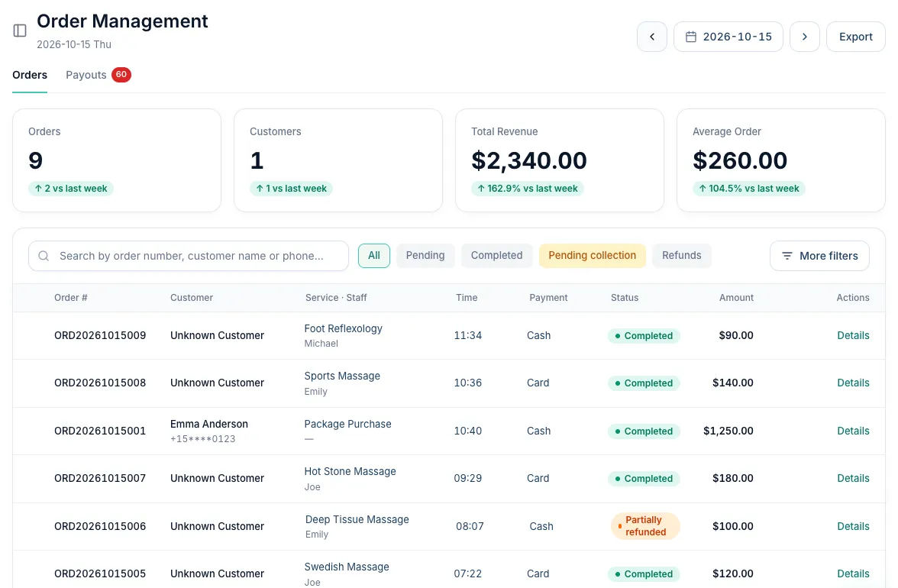
Task: Open More filters
Action: (x=819, y=256)
